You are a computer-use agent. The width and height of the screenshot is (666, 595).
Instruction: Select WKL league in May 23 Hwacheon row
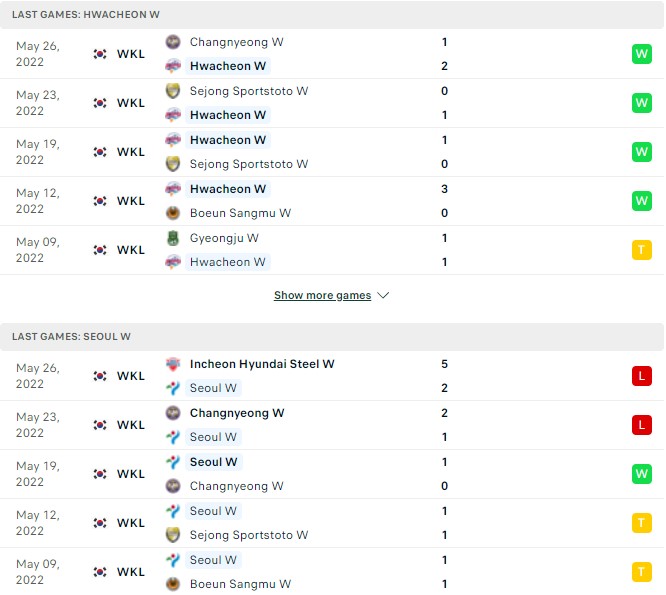coord(130,103)
